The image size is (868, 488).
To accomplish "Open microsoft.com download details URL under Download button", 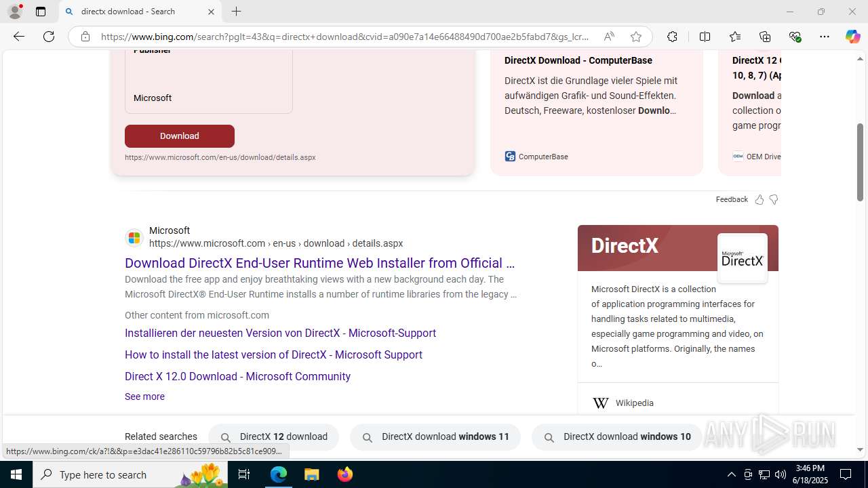I will tap(220, 157).
